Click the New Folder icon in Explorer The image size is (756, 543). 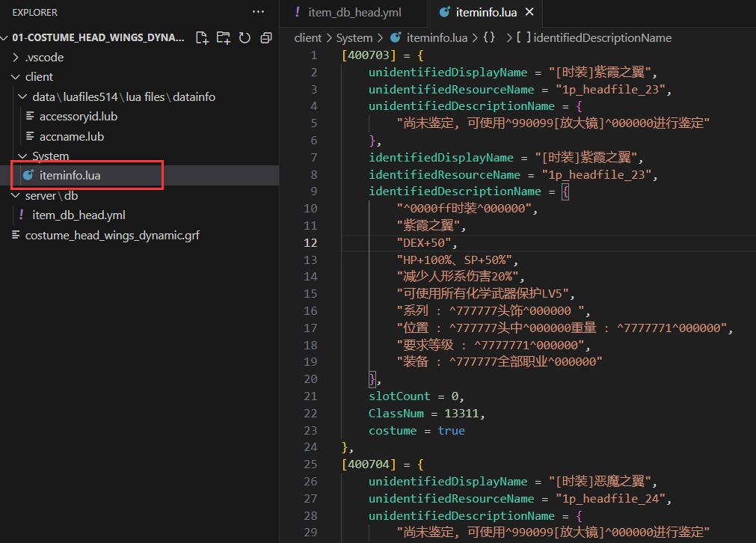tap(223, 37)
